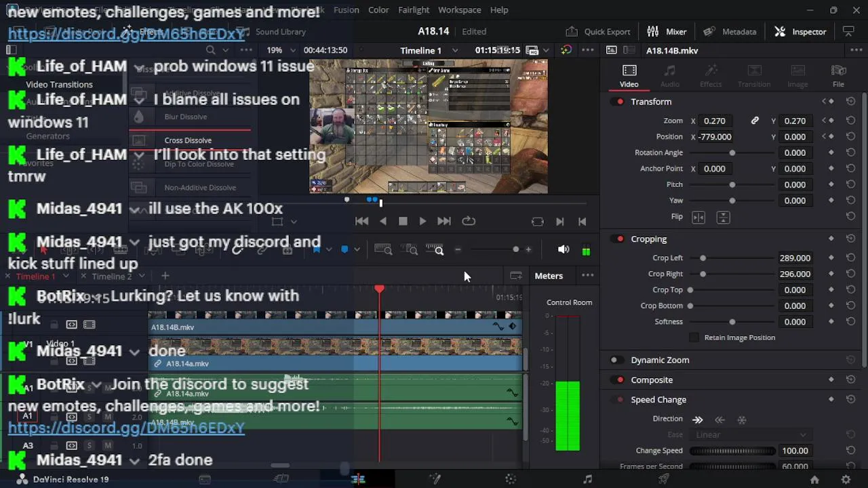Switch to Inspector File tab
The width and height of the screenshot is (868, 488).
(838, 76)
